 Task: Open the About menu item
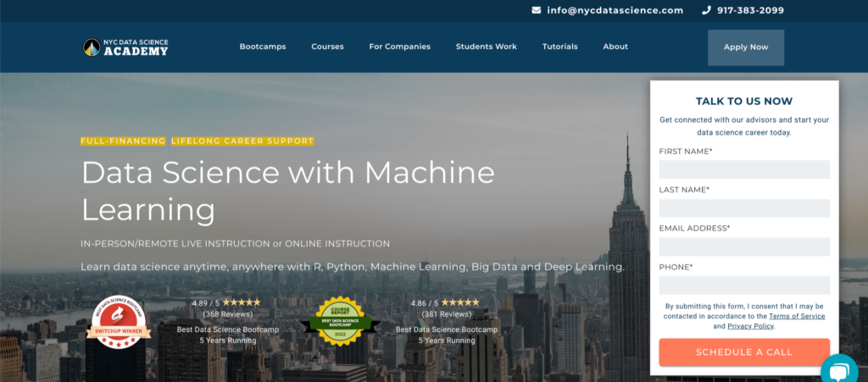pos(615,47)
